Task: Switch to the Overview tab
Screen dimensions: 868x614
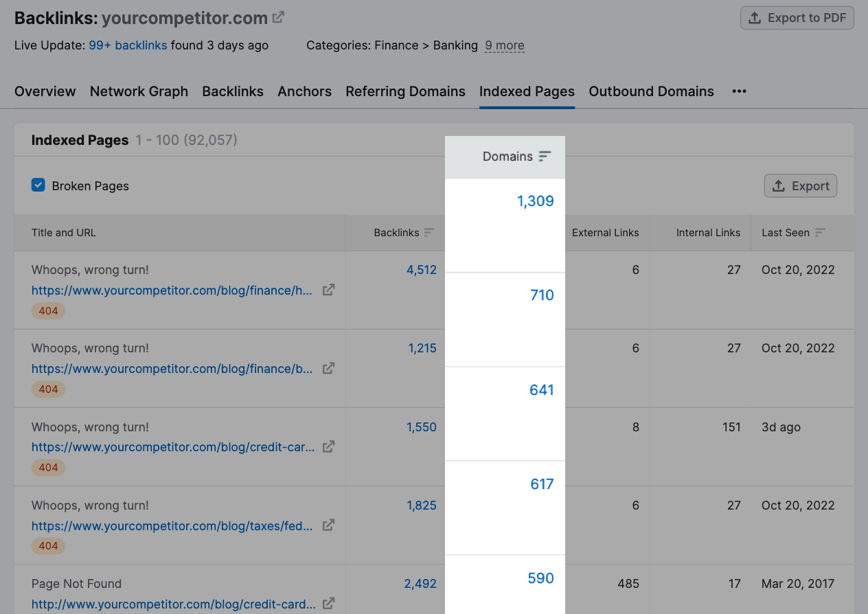Action: (x=45, y=91)
